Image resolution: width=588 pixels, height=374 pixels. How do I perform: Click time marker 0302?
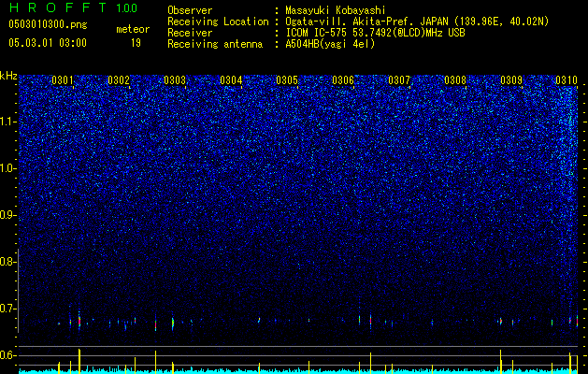[119, 80]
